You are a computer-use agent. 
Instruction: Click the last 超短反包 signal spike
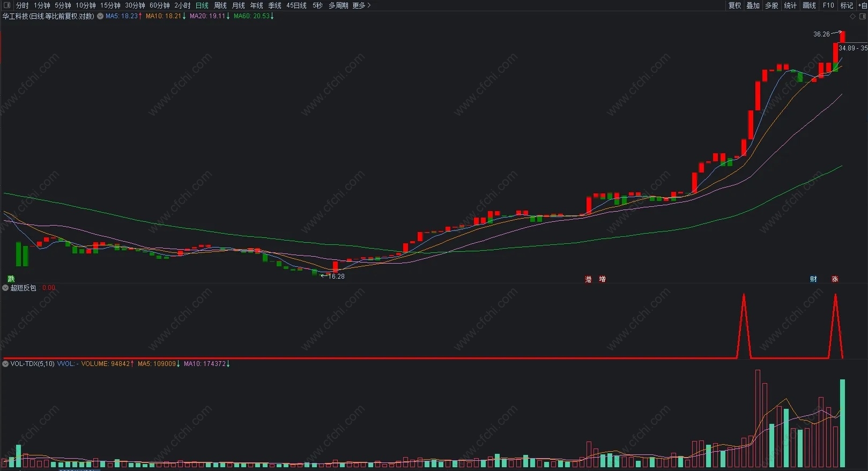835,326
